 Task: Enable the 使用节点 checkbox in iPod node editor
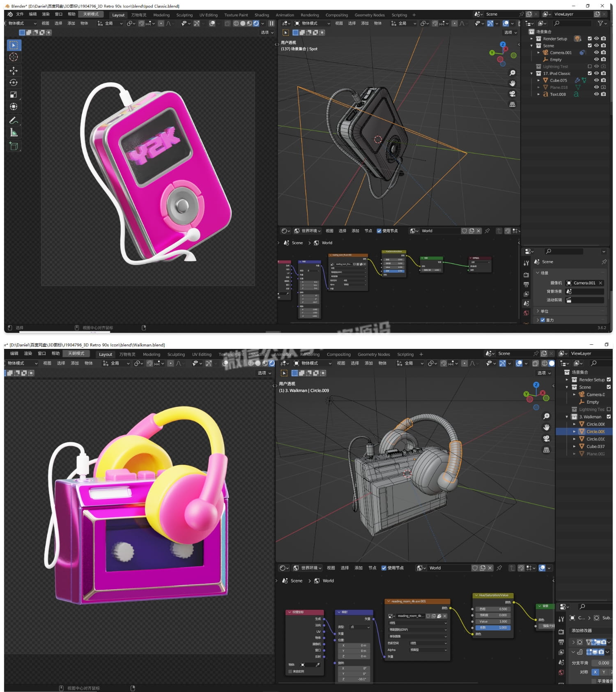tap(379, 231)
